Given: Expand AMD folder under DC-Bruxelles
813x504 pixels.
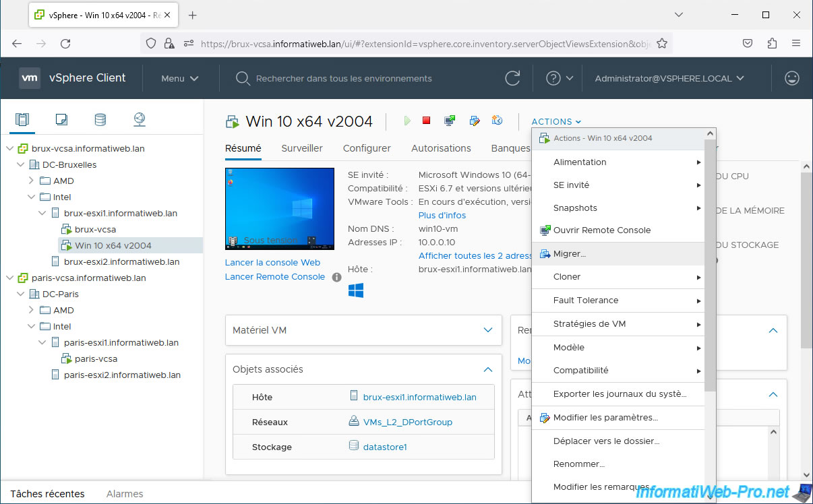Looking at the screenshot, I should pos(31,181).
